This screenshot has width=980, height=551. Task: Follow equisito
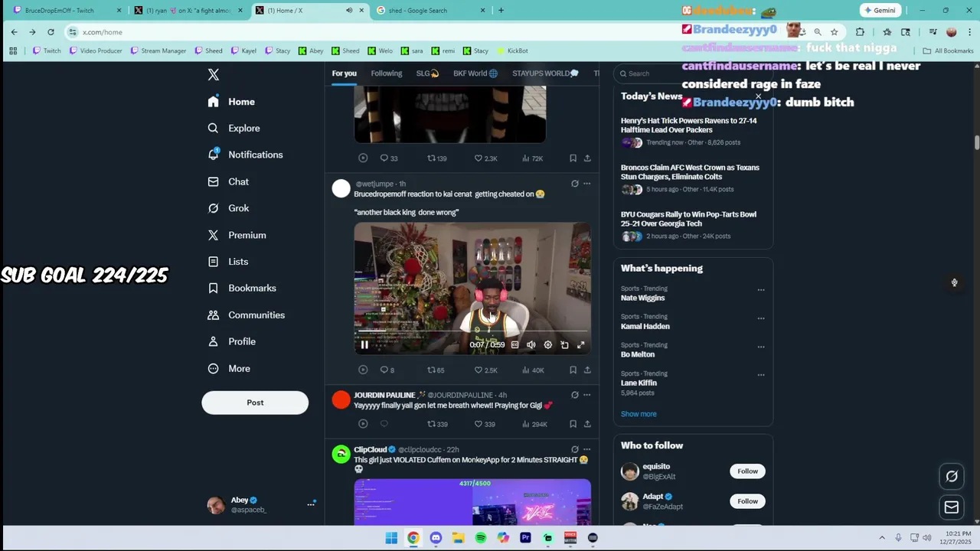coord(747,471)
